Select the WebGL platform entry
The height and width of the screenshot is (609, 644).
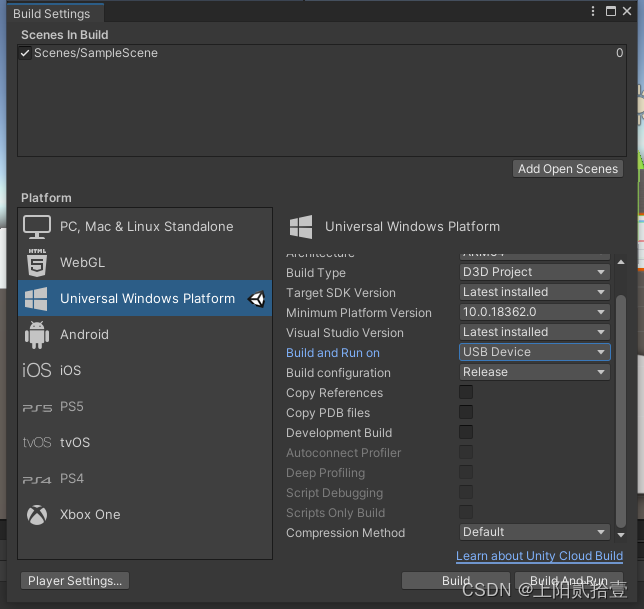[145, 262]
